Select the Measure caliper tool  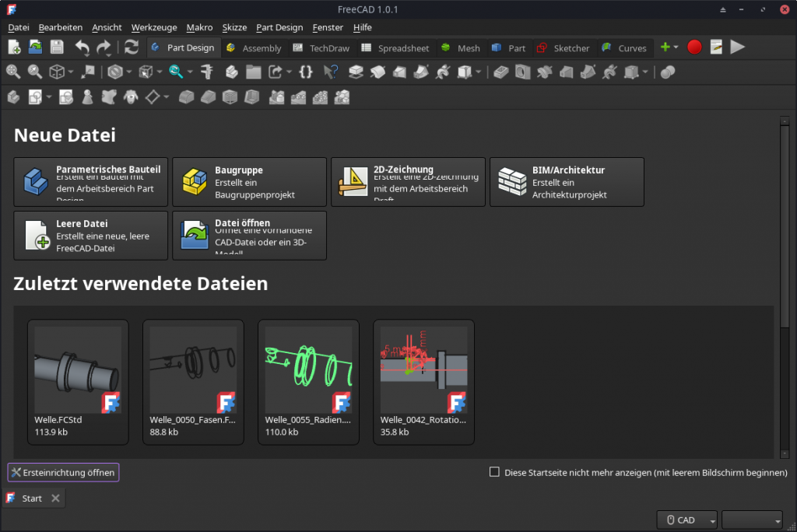coord(207,72)
